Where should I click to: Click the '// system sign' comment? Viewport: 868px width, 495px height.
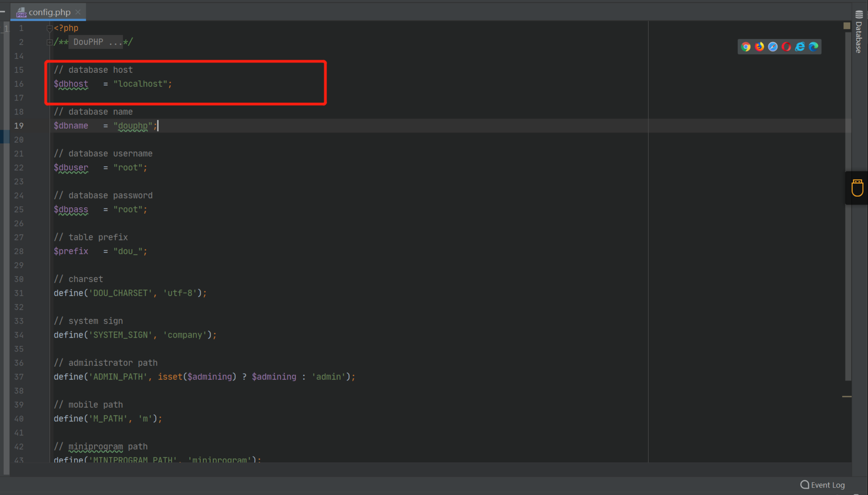coord(88,321)
